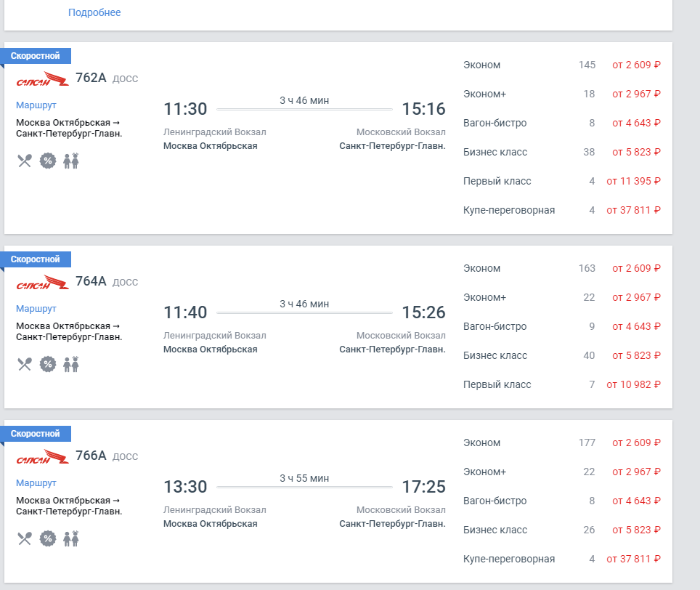
Task: Choose Первый класс on train 764А
Action: point(561,384)
